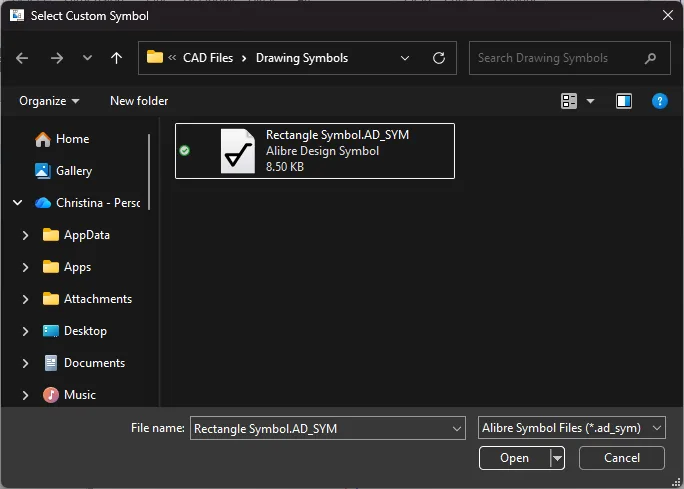
Task: Select the AppData folder
Action: [76, 235]
